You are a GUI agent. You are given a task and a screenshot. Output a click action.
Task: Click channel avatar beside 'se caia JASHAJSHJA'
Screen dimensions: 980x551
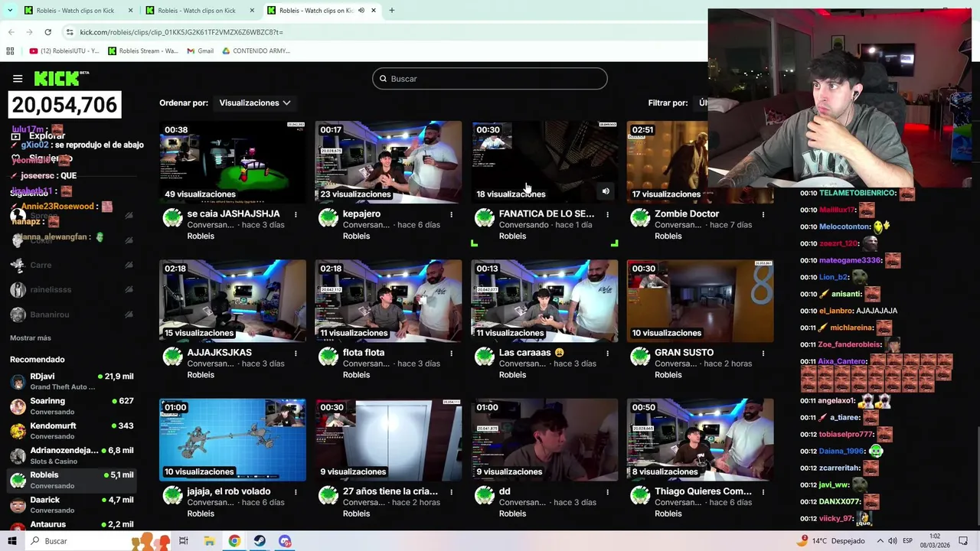pos(173,219)
